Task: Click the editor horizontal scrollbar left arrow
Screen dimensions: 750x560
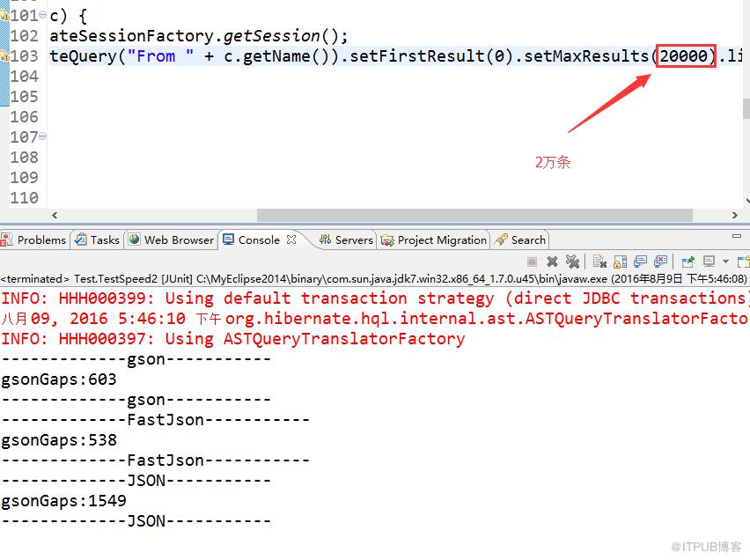Action: pos(55,215)
